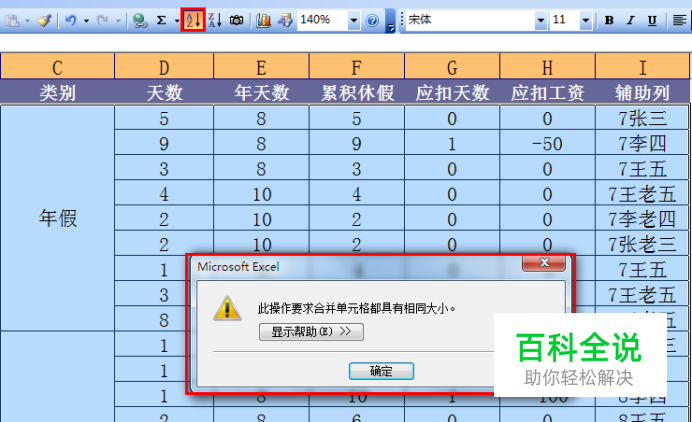Open the Undo history dropdown
This screenshot has width=692, height=422.
point(86,21)
